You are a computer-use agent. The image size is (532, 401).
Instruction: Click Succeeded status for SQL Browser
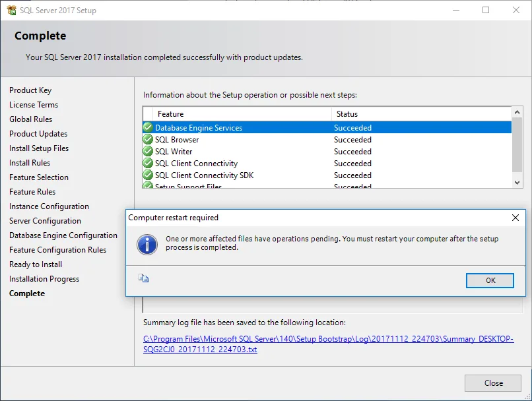point(352,140)
